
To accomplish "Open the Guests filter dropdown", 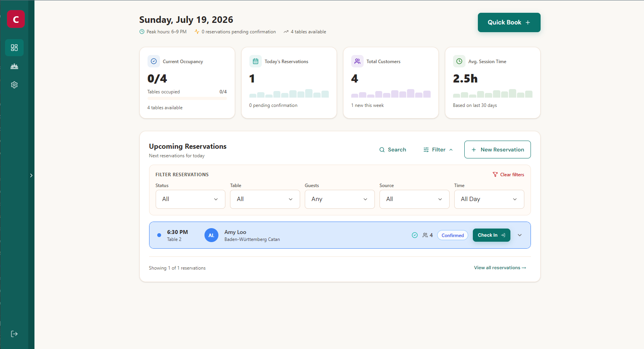I will pyautogui.click(x=340, y=199).
